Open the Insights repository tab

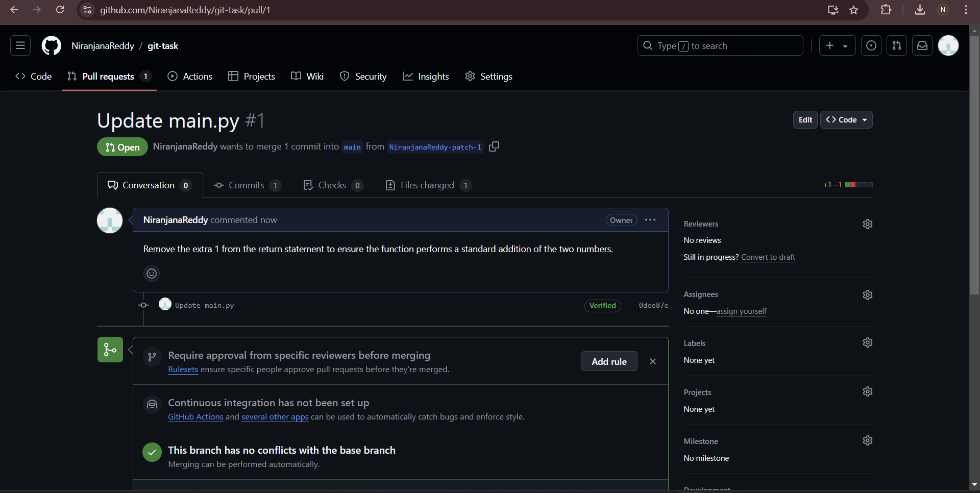click(426, 76)
